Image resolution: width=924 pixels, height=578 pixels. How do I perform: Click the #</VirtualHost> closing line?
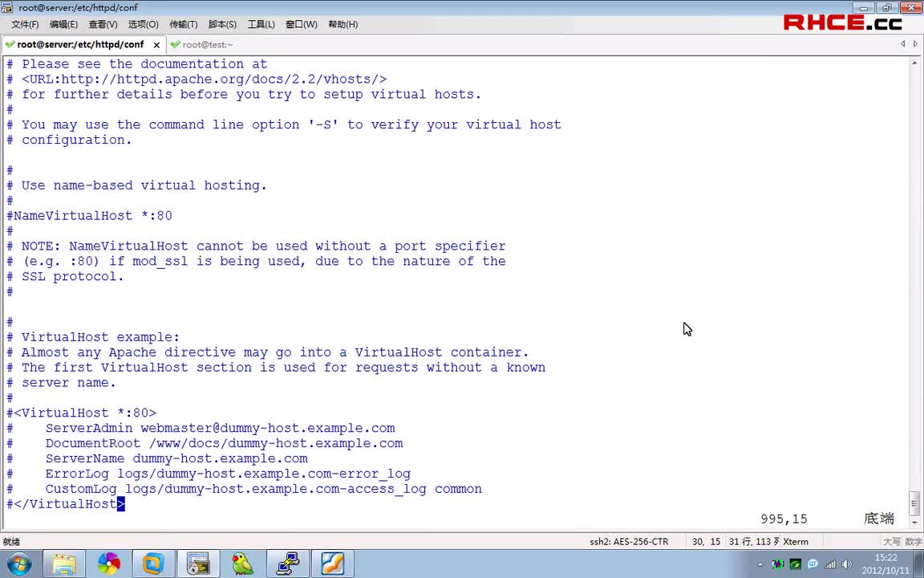(66, 504)
